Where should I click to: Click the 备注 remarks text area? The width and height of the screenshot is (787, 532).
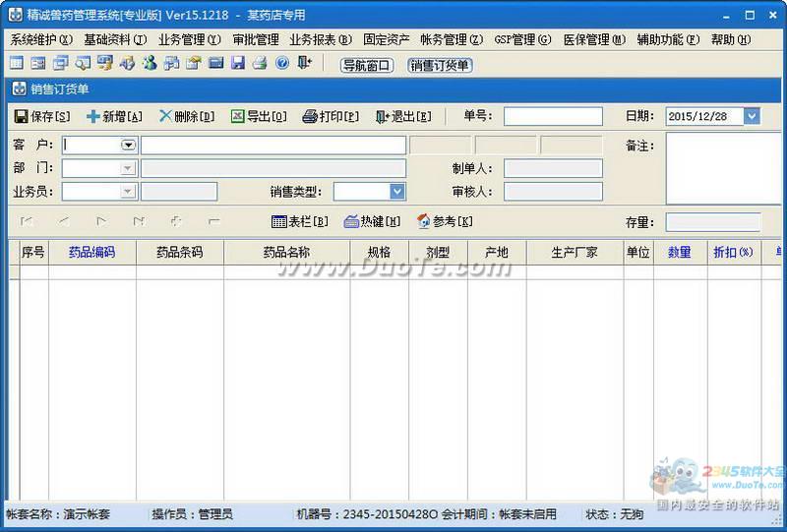[x=726, y=168]
